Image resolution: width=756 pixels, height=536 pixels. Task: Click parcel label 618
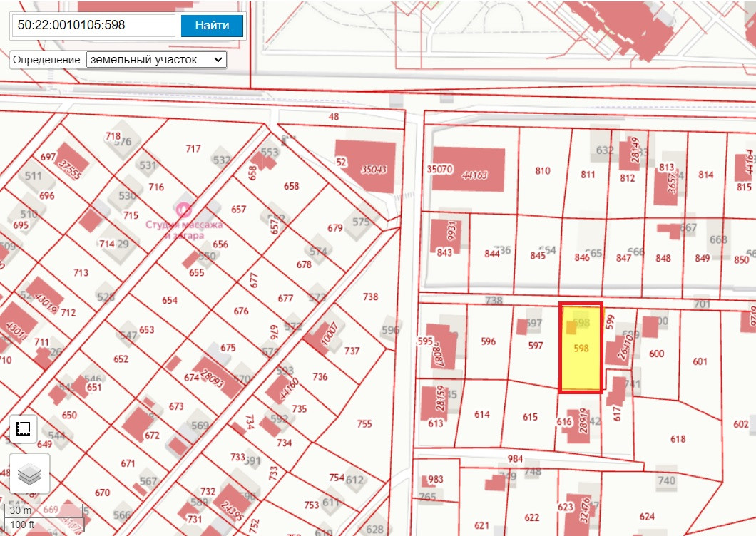point(678,438)
